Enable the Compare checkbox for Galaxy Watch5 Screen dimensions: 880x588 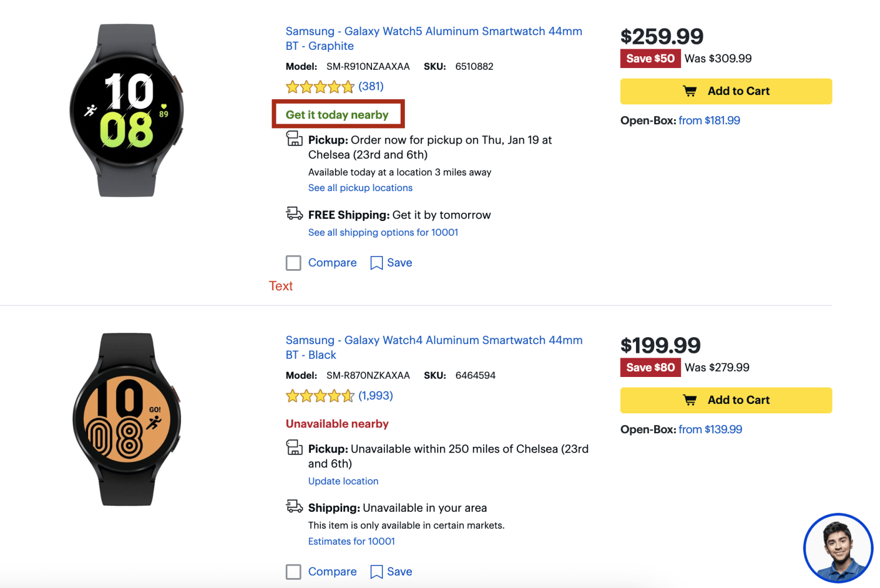point(293,263)
